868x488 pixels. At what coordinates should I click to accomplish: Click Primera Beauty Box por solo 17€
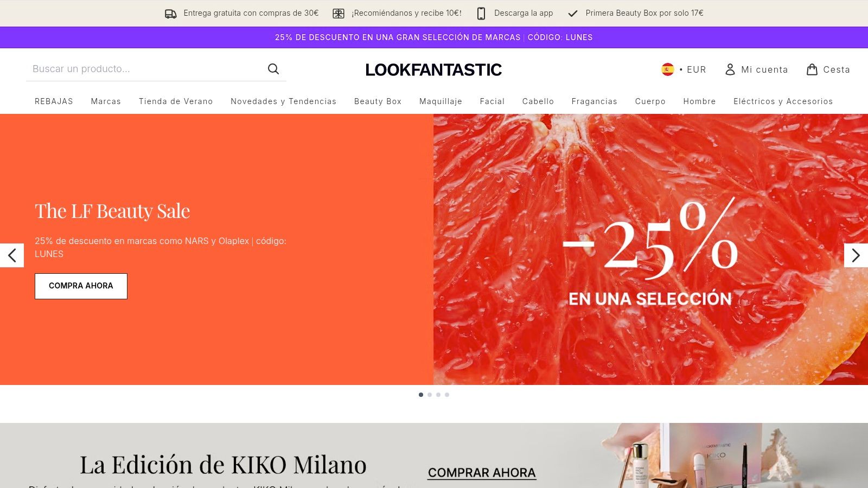pyautogui.click(x=644, y=13)
